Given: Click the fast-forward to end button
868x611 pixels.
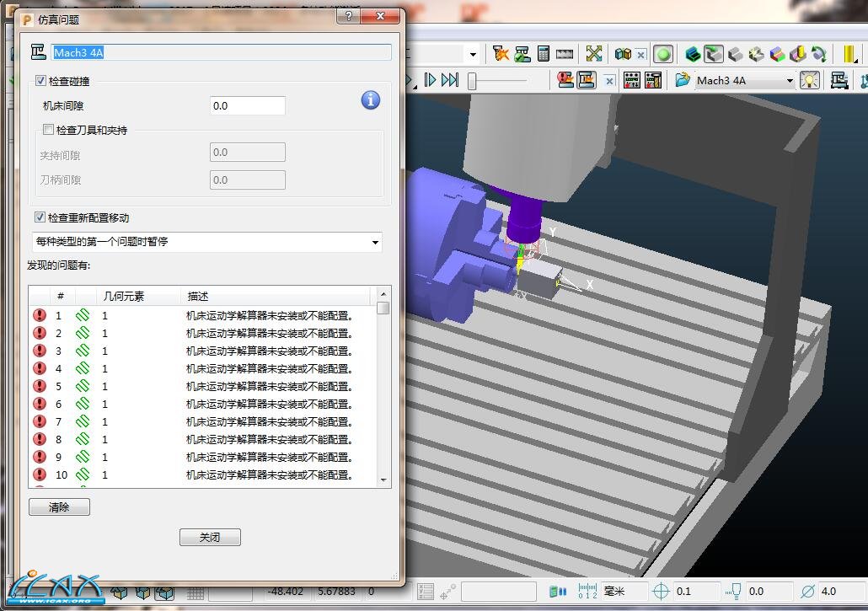Looking at the screenshot, I should [x=450, y=80].
